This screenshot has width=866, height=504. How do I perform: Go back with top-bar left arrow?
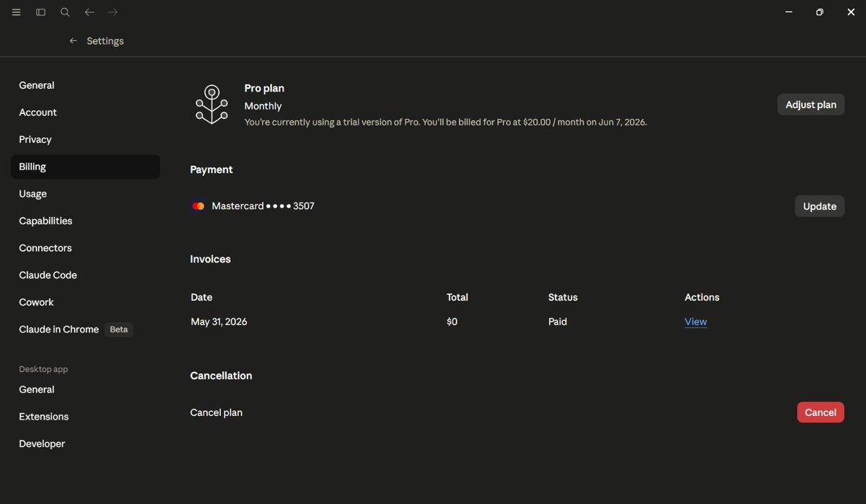click(x=89, y=12)
